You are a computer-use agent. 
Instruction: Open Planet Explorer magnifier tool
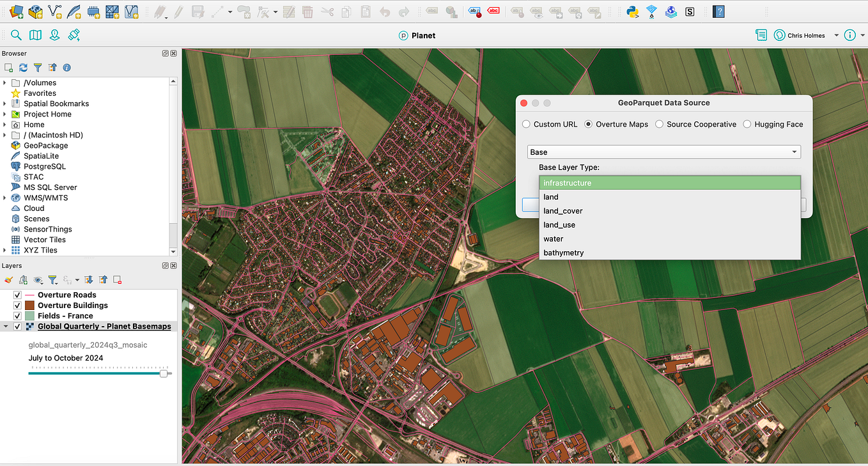point(16,35)
